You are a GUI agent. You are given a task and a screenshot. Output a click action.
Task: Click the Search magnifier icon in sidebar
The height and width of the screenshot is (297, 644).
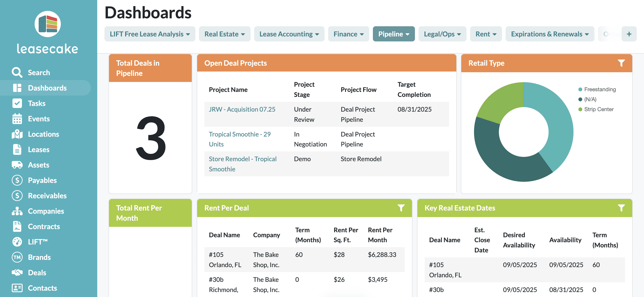tap(17, 73)
